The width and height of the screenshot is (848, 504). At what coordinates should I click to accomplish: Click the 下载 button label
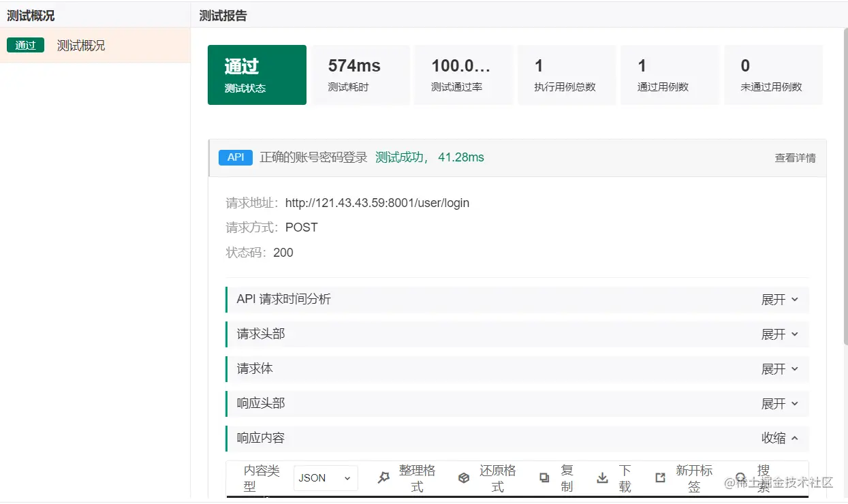pos(625,478)
